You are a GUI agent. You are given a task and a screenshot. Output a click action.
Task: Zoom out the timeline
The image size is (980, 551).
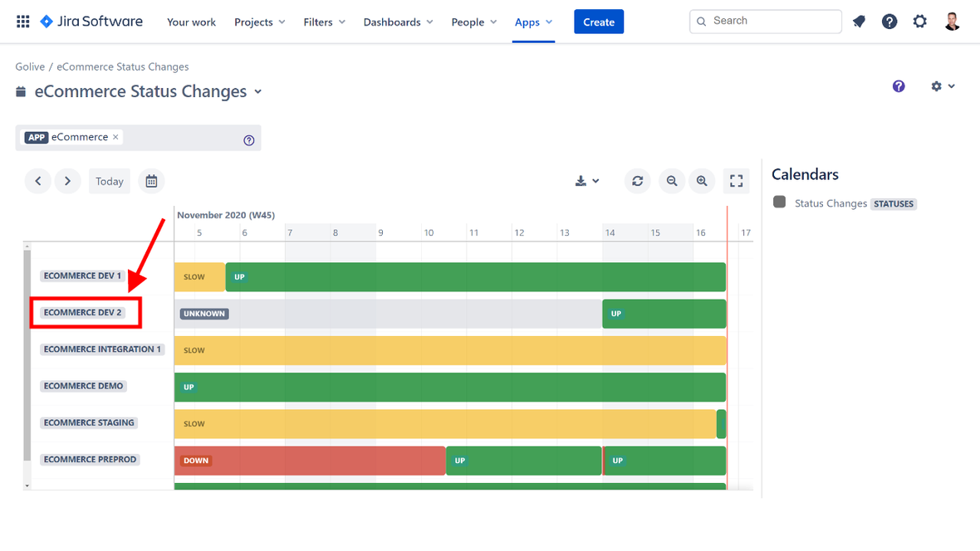tap(672, 181)
